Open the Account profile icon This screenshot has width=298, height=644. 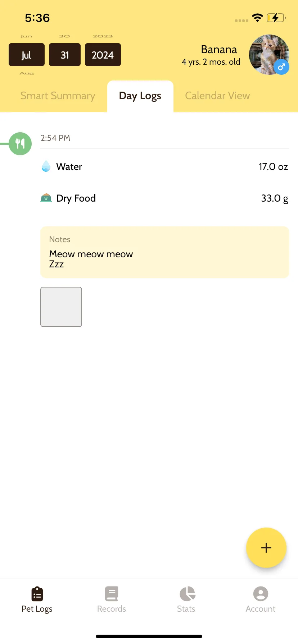point(261,594)
